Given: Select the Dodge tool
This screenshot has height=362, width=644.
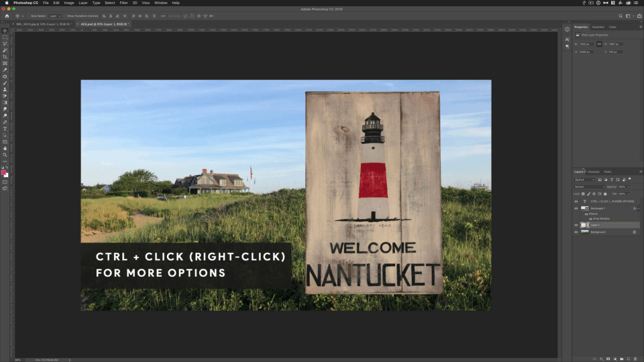Looking at the screenshot, I should pos(5,116).
